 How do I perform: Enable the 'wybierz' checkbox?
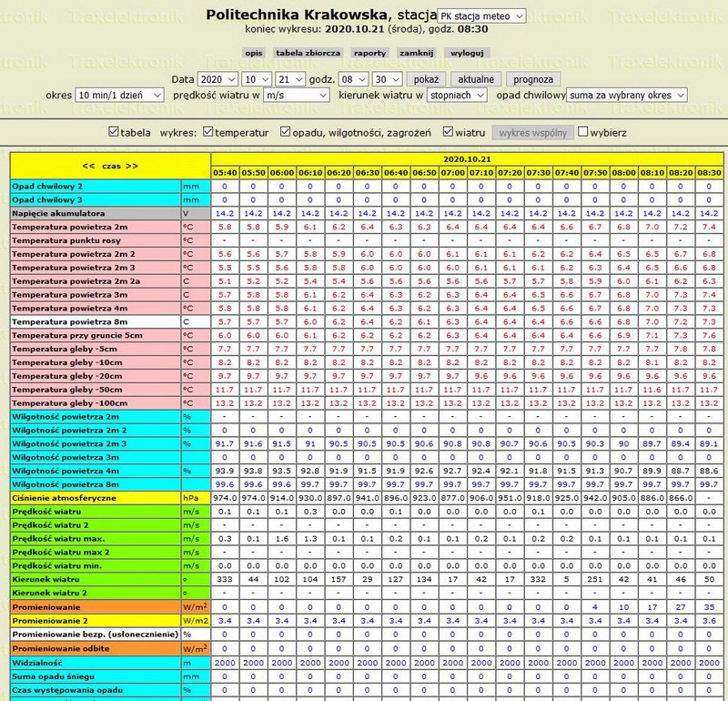coord(582,132)
